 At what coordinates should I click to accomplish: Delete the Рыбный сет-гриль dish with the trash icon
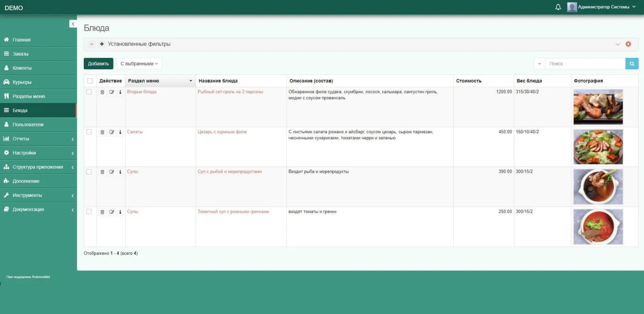(x=102, y=92)
